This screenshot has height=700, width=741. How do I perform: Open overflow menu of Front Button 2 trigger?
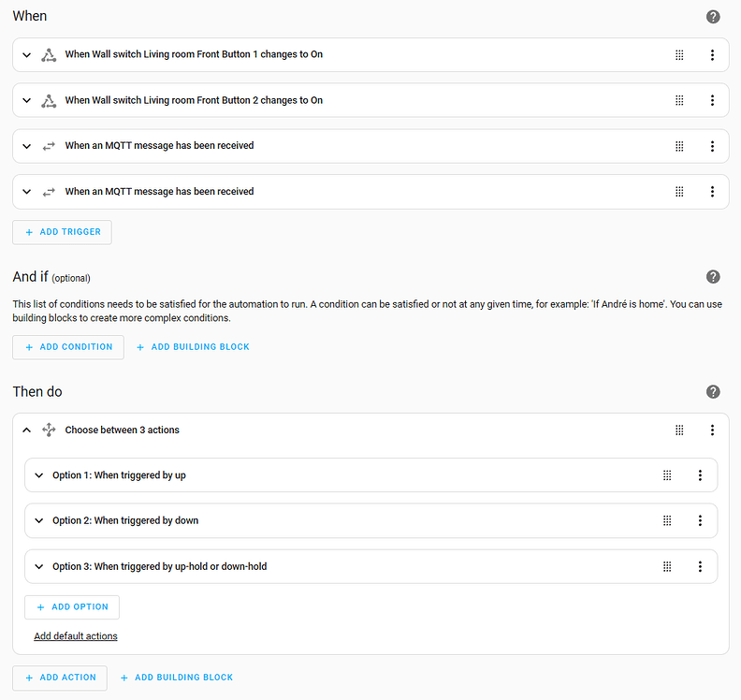tap(712, 101)
